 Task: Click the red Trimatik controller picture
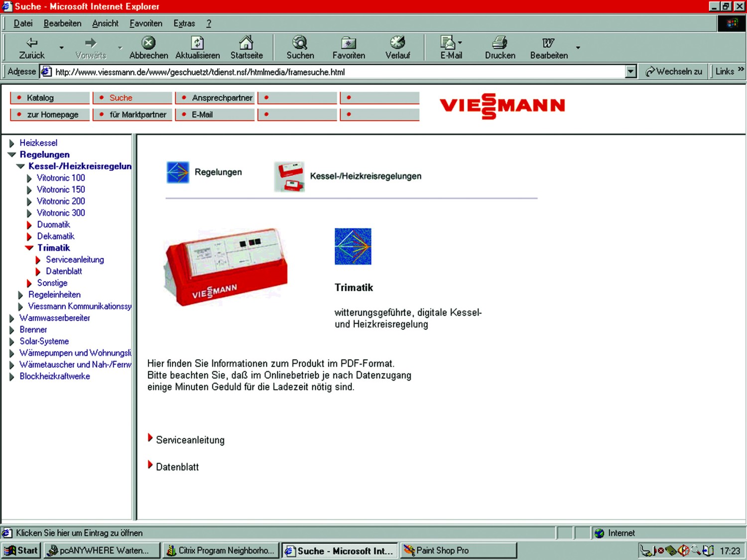[226, 266]
